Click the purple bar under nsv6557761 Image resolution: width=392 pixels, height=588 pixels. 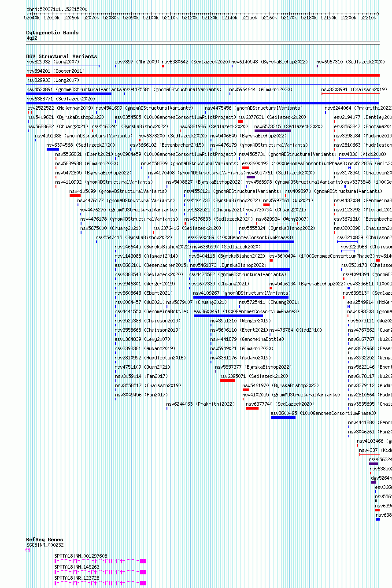(251, 177)
